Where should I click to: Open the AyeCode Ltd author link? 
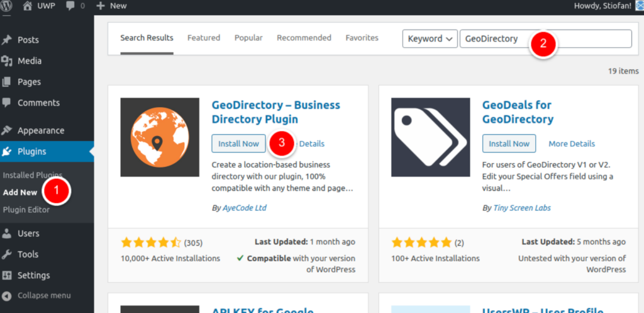(245, 208)
